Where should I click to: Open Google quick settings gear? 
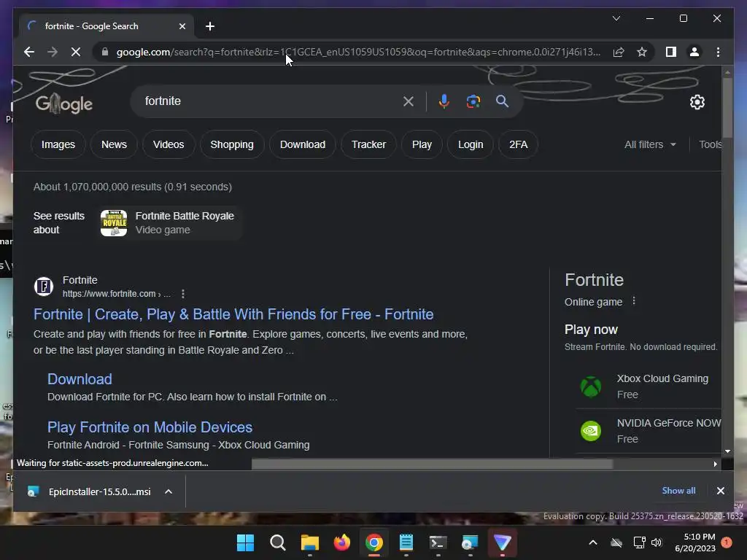[697, 102]
